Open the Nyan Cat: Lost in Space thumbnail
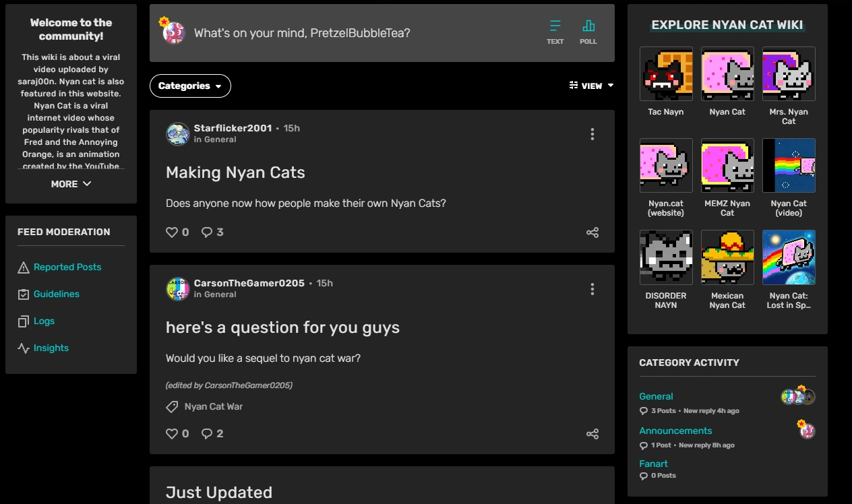This screenshot has width=852, height=504. [789, 257]
